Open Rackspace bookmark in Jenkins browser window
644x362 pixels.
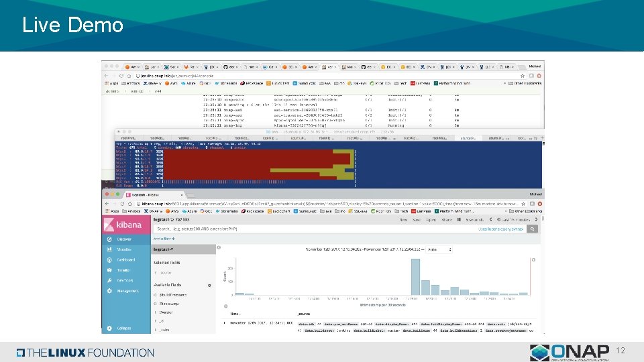tap(252, 83)
